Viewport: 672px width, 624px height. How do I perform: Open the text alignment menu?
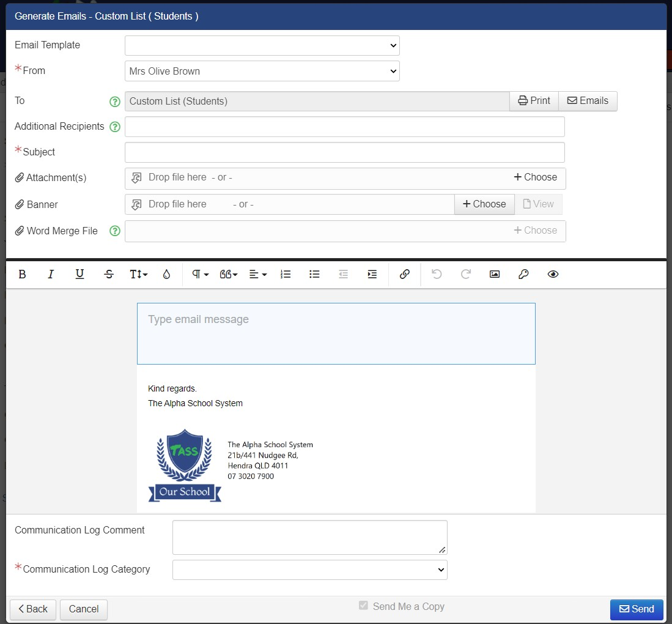tap(258, 275)
